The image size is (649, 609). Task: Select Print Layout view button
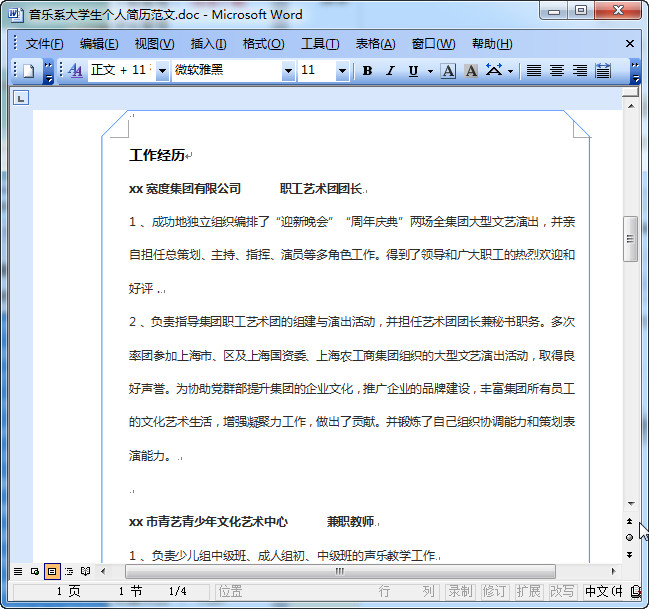pos(52,572)
